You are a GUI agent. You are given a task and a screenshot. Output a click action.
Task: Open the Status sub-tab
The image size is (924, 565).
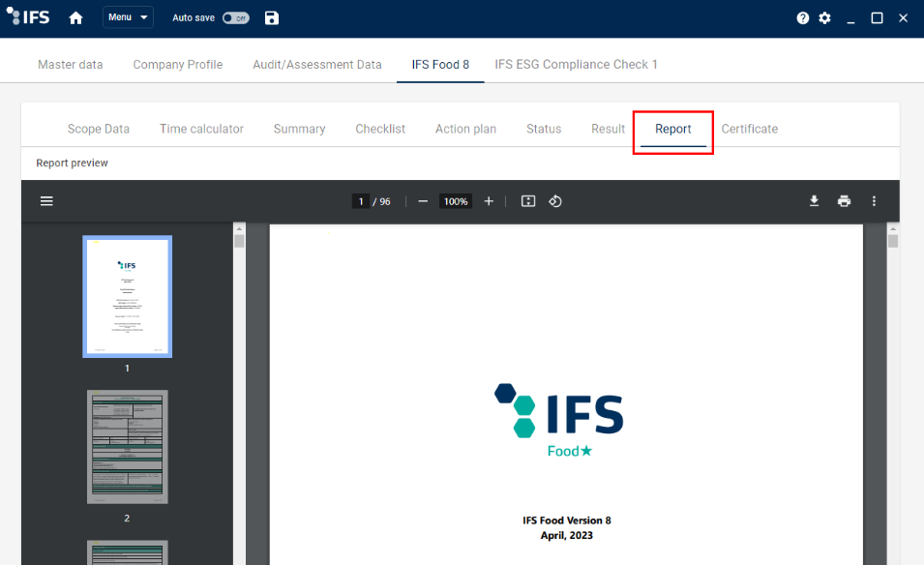(544, 129)
